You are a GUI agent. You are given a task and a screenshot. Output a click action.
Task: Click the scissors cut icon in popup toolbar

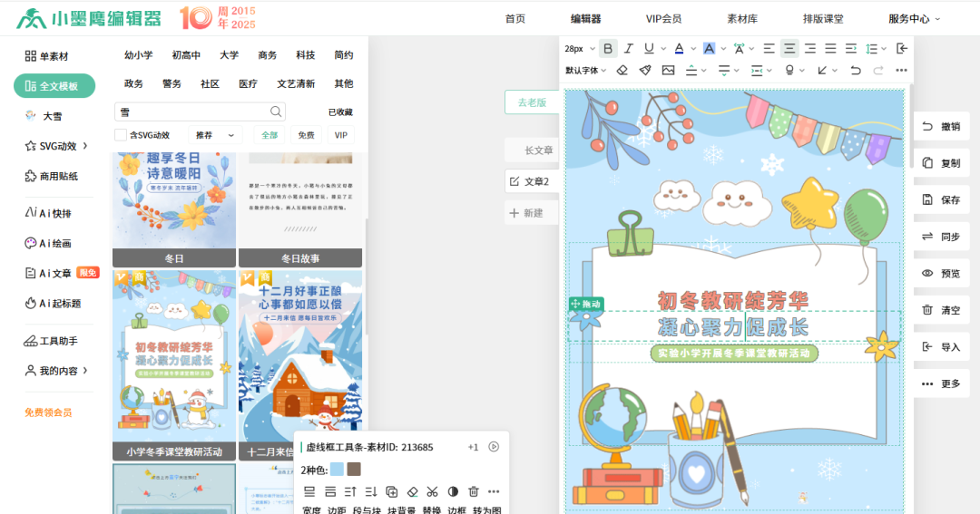tap(433, 491)
